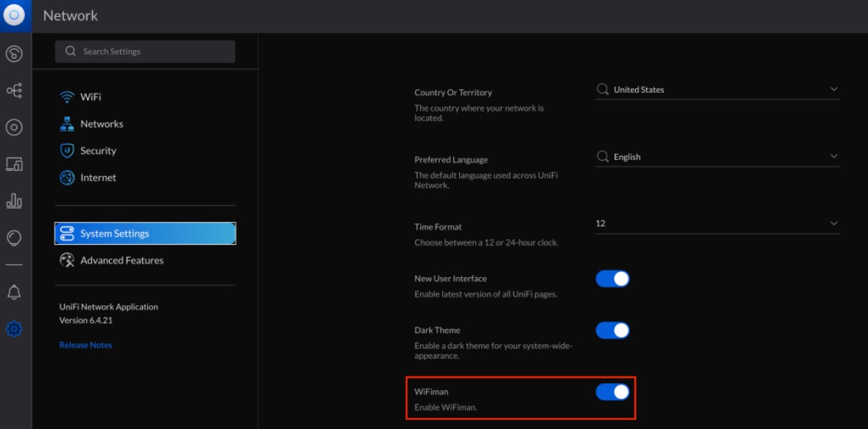This screenshot has width=868, height=429.
Task: Click the Country Or Territory label
Action: [453, 92]
